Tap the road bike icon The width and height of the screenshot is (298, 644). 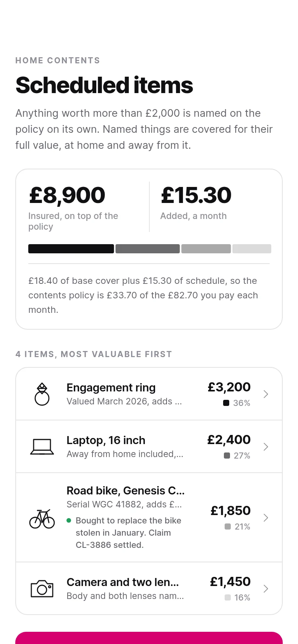pos(42,518)
